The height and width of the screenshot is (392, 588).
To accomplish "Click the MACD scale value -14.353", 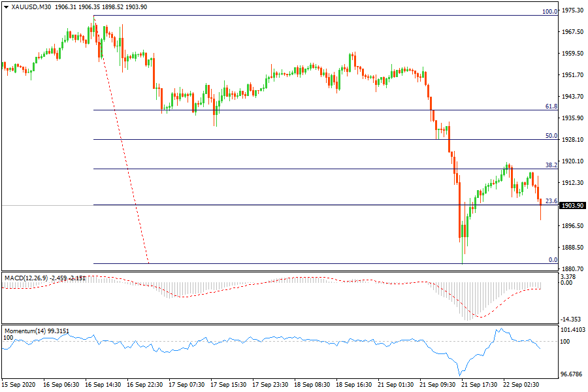I will 572,319.
